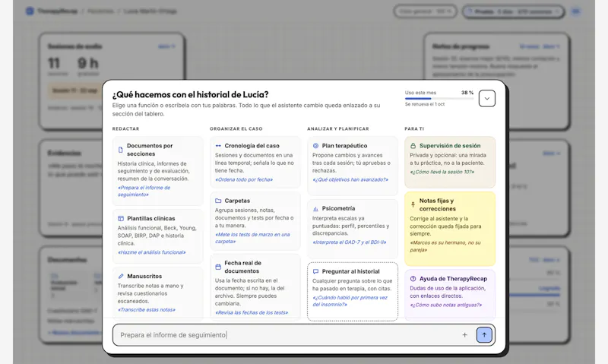The height and width of the screenshot is (364, 608).
Task: Click the PARA TI column heading
Action: 414,128
